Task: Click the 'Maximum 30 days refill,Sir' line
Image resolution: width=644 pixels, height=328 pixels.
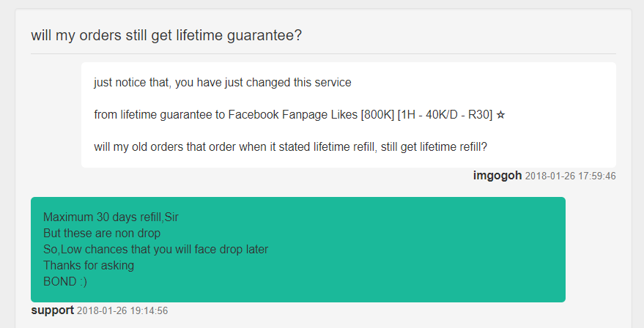Action: pyautogui.click(x=111, y=217)
